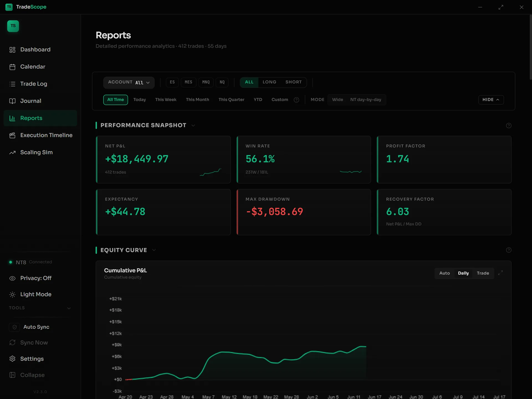Image resolution: width=532 pixels, height=399 pixels.
Task: Select the Today range tab
Action: [139, 100]
